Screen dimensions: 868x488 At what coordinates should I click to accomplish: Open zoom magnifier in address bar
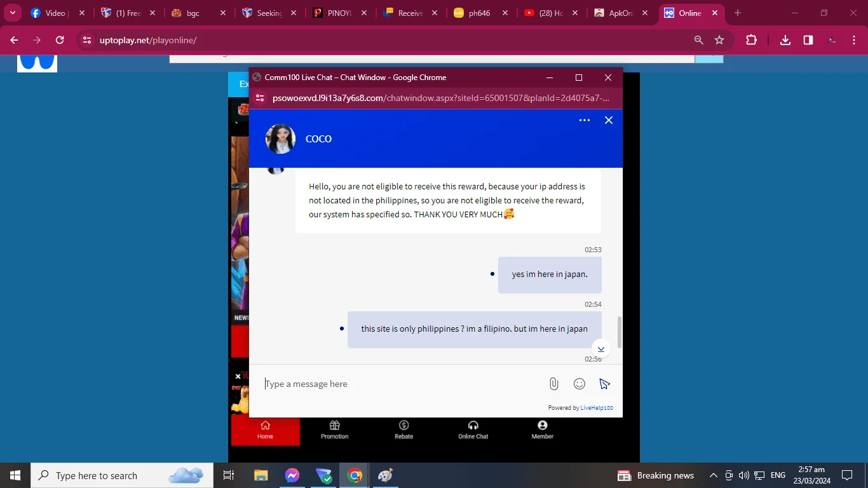pos(698,40)
